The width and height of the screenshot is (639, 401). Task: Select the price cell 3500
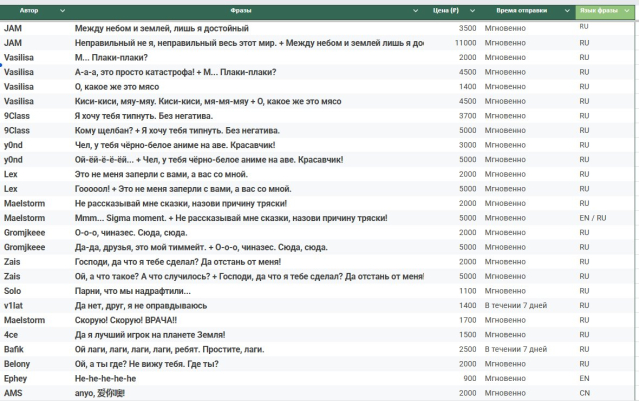(x=467, y=28)
